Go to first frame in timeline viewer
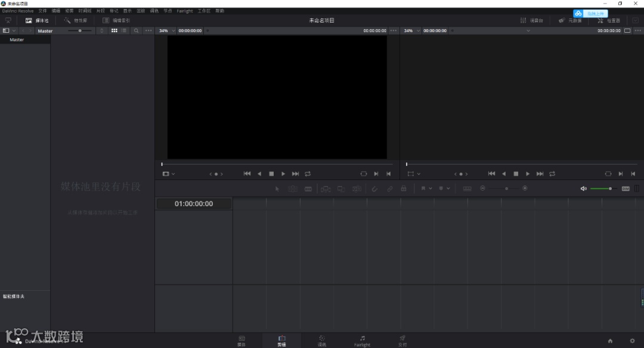Screen dimensions: 644x348 click(491, 174)
